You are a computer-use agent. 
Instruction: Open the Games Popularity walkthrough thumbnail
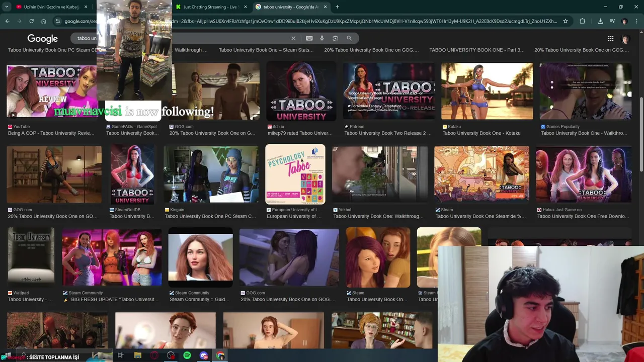585,91
